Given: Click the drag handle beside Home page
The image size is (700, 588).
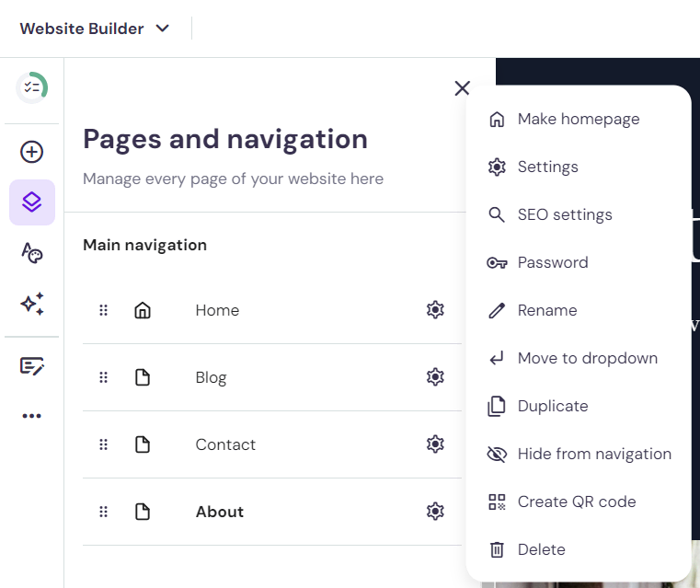Looking at the screenshot, I should click(103, 310).
